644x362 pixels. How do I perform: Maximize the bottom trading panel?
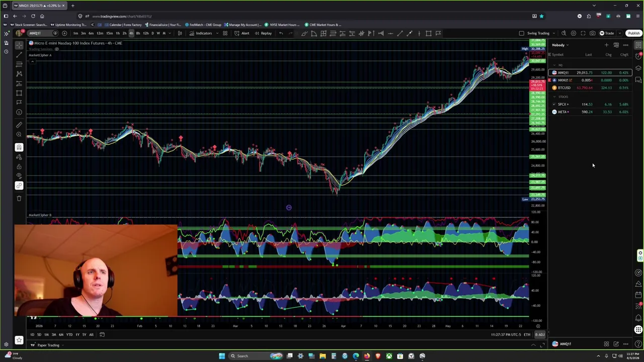click(x=542, y=345)
